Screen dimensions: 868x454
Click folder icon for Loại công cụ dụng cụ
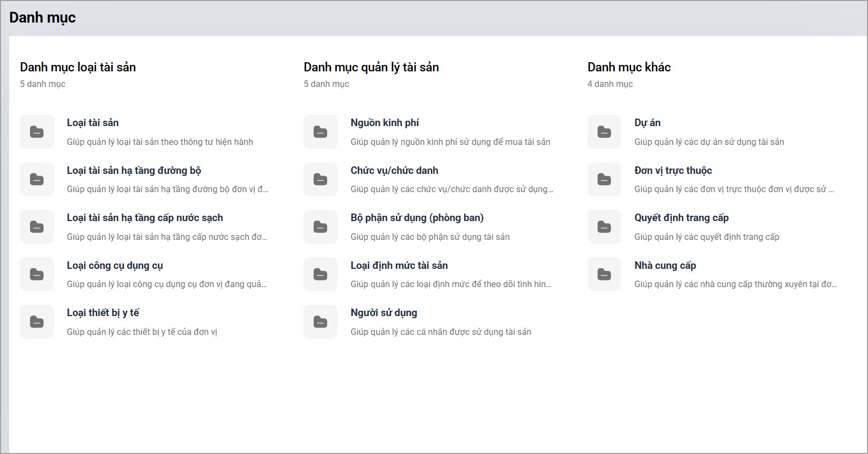coord(37,274)
